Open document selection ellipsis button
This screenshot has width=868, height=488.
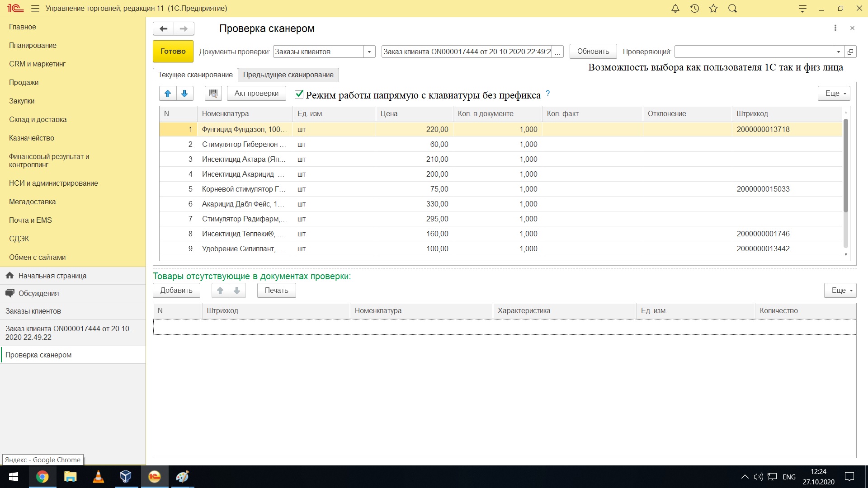pos(557,52)
